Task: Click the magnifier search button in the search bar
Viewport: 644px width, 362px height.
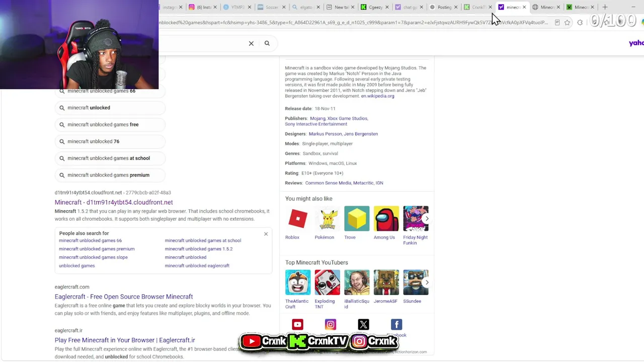Action: click(x=267, y=43)
